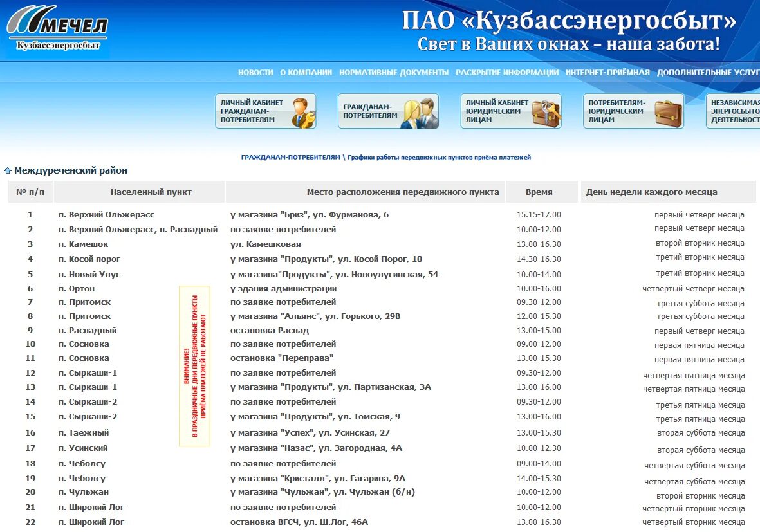Image resolution: width=760 pixels, height=532 pixels.
Task: Open Личный кабинет гражданам-потребителям banner
Action: click(x=266, y=111)
